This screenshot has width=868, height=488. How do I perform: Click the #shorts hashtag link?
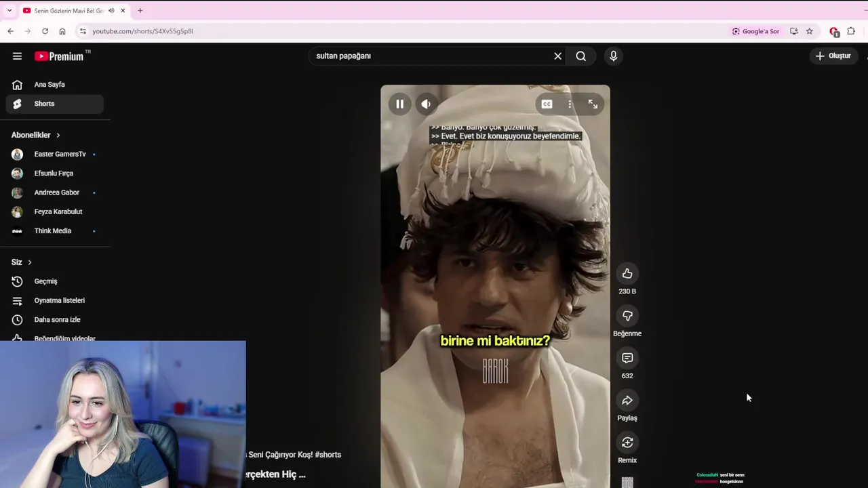[328, 455]
